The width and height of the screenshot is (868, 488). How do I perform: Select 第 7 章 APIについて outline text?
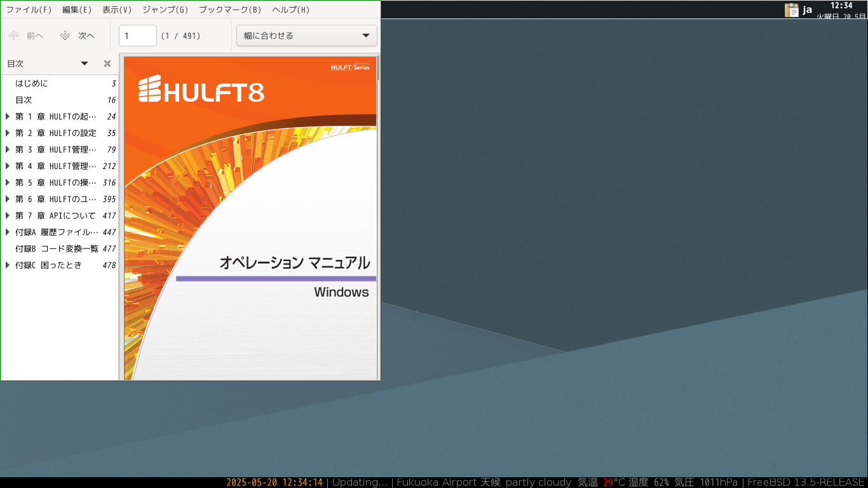(x=55, y=215)
